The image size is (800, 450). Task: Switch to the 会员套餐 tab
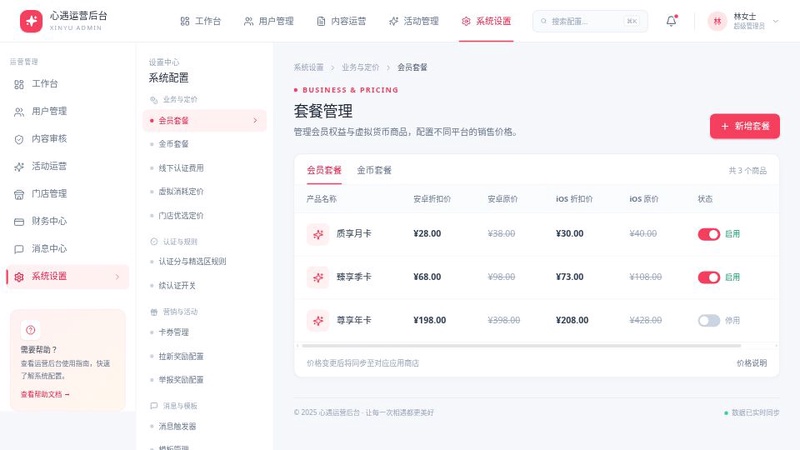pos(324,170)
